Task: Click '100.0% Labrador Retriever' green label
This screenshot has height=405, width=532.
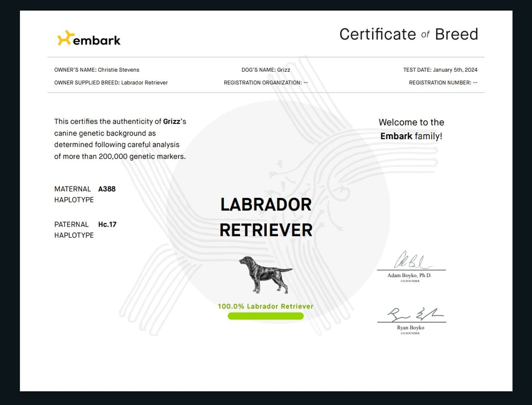Action: tap(266, 306)
